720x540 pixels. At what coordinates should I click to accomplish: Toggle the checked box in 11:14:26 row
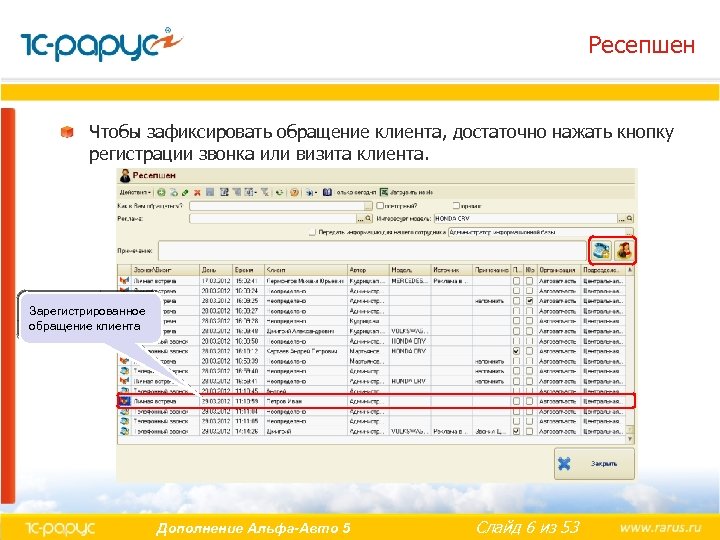pyautogui.click(x=517, y=431)
